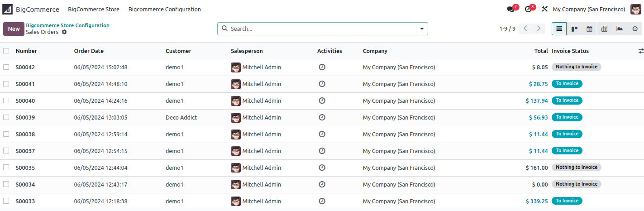Select checkbox for order S00039
Viewport: 644px width, 211px height.
pos(6,117)
